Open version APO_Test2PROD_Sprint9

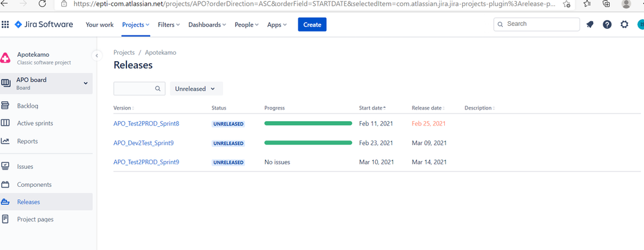pyautogui.click(x=146, y=162)
